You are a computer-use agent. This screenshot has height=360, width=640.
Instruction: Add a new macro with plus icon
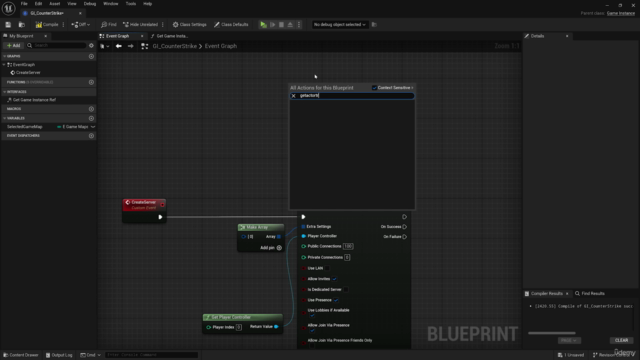91,109
